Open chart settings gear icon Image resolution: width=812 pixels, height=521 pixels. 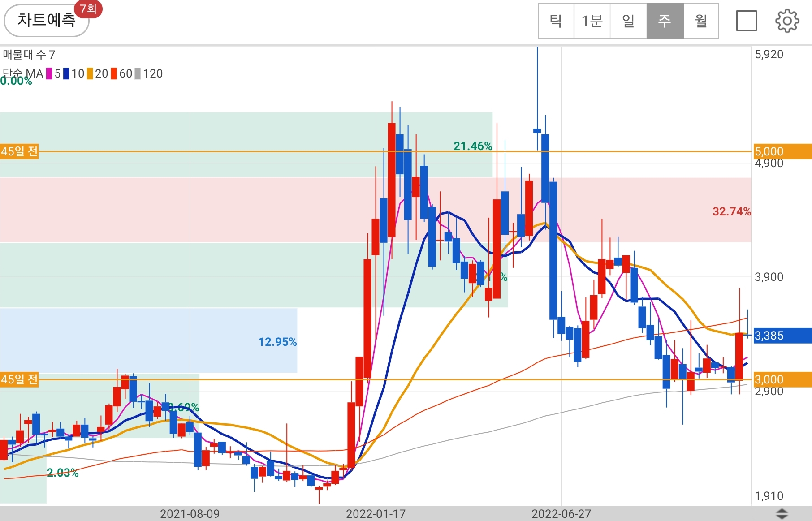(x=787, y=21)
